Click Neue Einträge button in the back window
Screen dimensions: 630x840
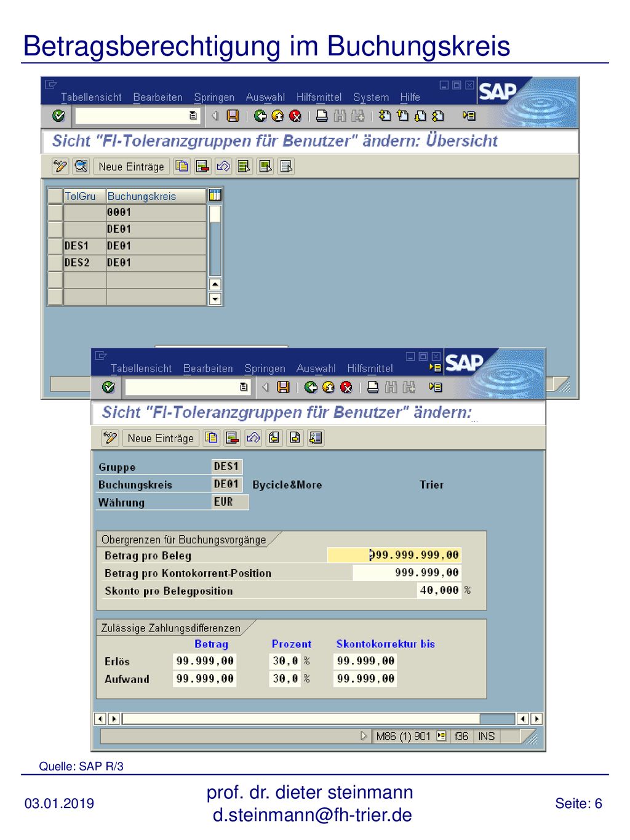131,166
